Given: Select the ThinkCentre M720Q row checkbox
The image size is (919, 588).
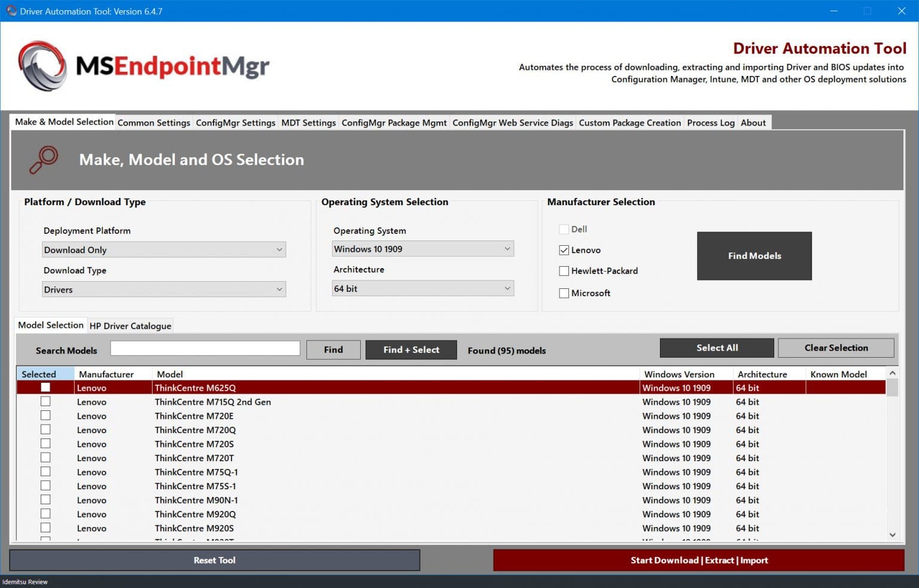Looking at the screenshot, I should coord(45,429).
